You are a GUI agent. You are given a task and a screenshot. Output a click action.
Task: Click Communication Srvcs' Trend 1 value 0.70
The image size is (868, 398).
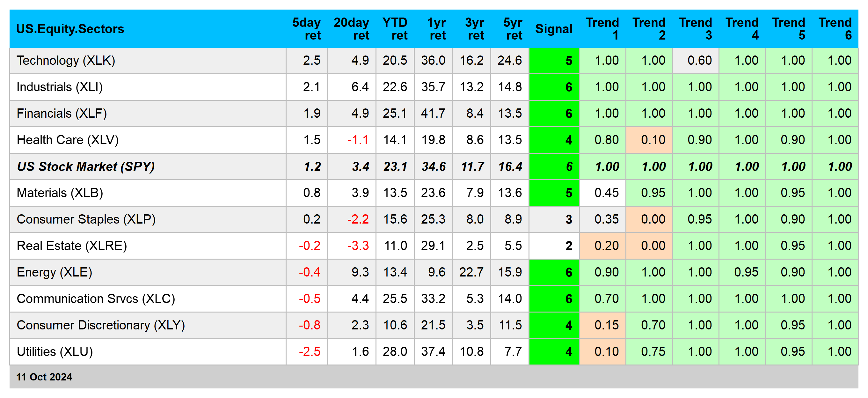point(602,298)
